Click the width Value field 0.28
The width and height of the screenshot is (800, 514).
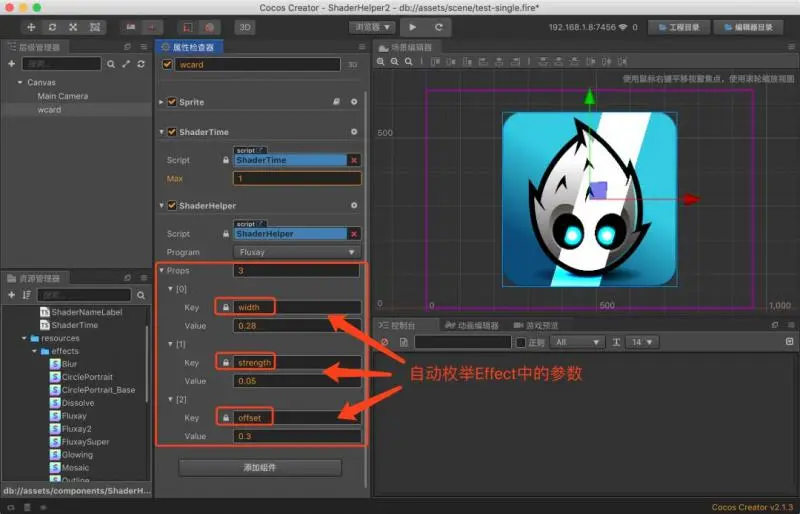(x=297, y=326)
